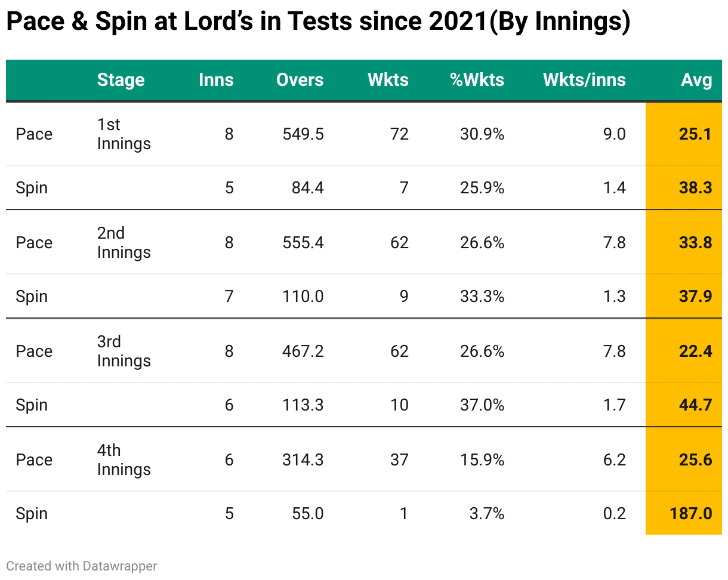This screenshot has height=580, width=728.
Task: Click the chart title text
Action: click(x=317, y=23)
